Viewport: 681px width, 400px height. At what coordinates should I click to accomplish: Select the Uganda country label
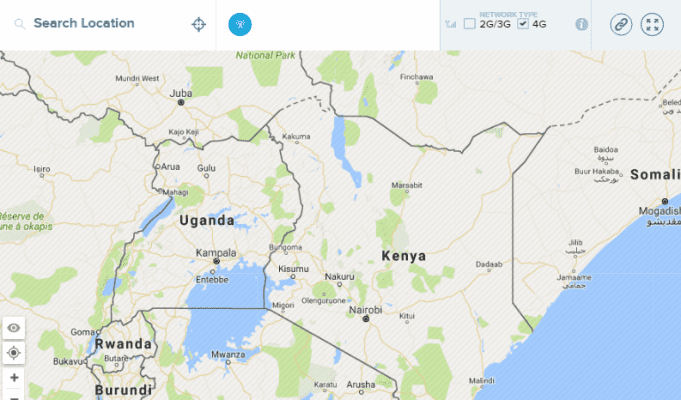[x=207, y=221]
